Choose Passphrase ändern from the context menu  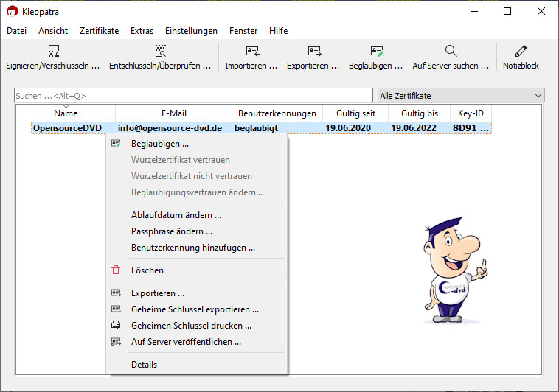[171, 231]
